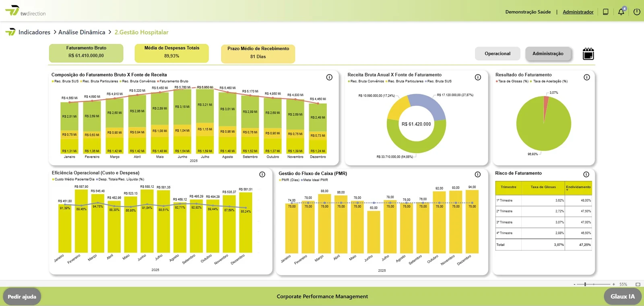Toggle Meta Ideal PMR legend item
Screen dimensions: 644x306
pos(314,180)
